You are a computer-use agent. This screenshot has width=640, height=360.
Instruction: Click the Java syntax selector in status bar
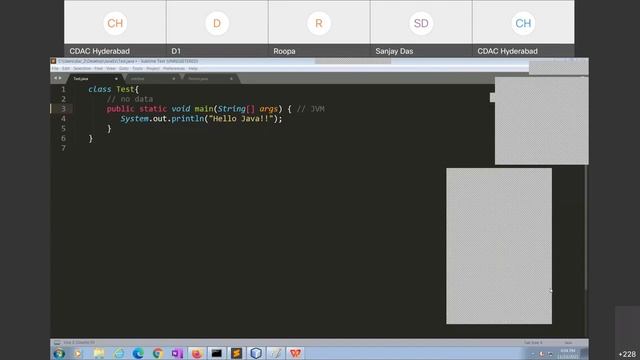coord(569,342)
